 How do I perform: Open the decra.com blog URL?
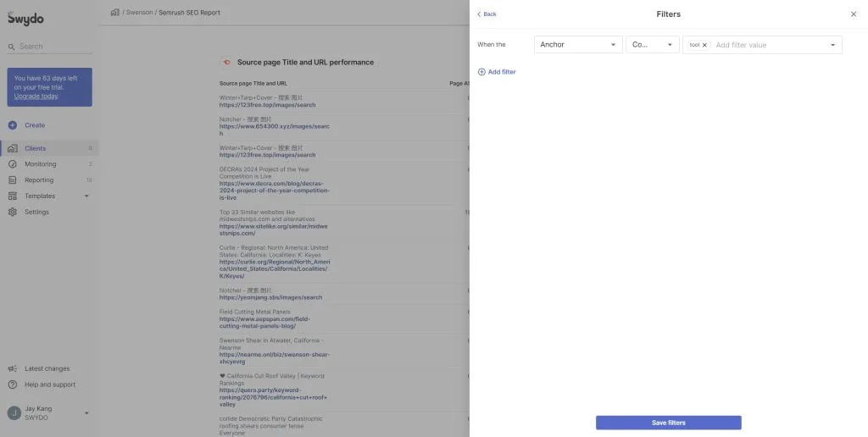275,191
